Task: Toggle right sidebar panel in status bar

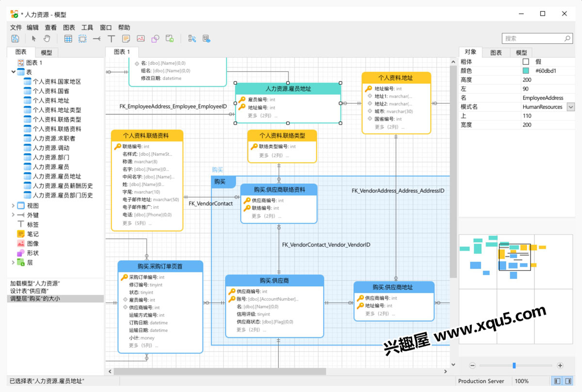Action: pyautogui.click(x=568, y=381)
